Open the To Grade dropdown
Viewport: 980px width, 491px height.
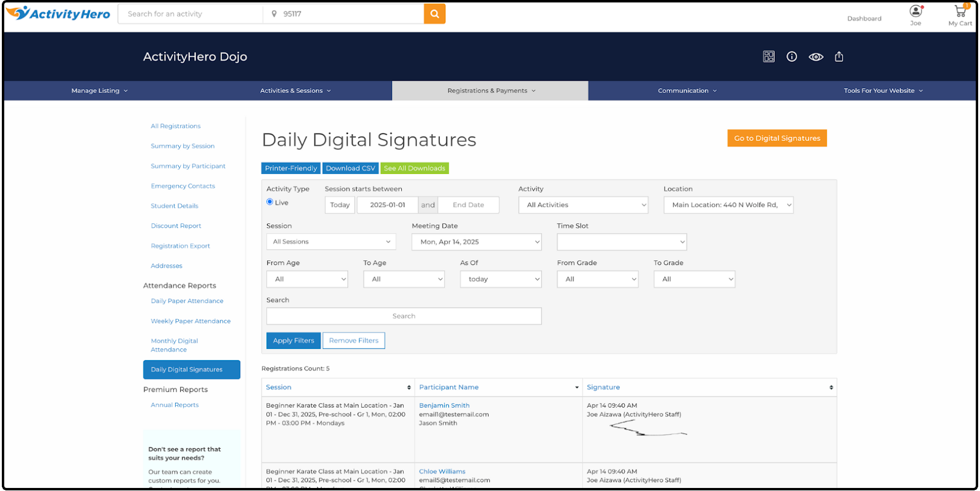[x=695, y=279]
